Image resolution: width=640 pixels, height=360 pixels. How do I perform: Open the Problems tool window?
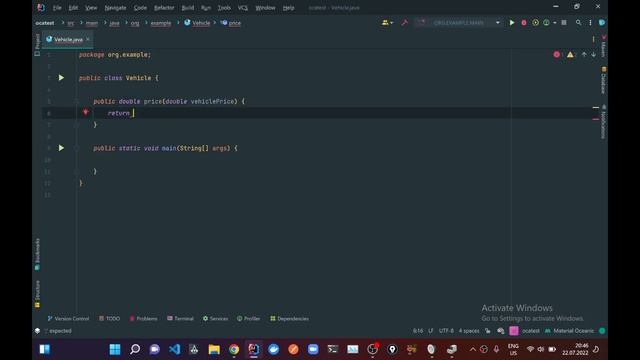143,318
